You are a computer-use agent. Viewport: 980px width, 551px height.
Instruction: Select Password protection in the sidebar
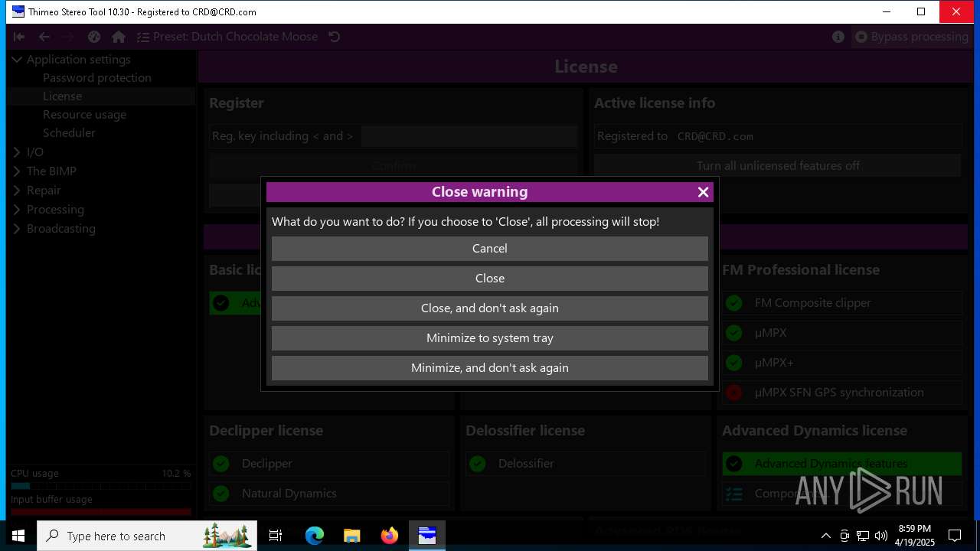[97, 78]
